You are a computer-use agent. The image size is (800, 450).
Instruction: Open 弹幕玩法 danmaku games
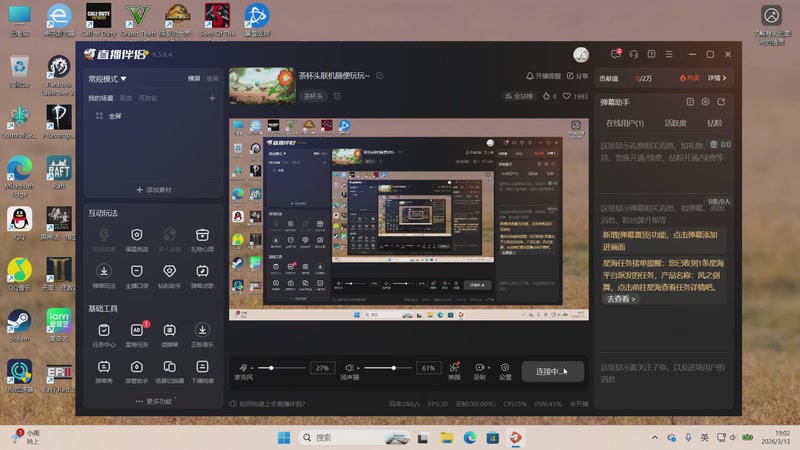(104, 276)
